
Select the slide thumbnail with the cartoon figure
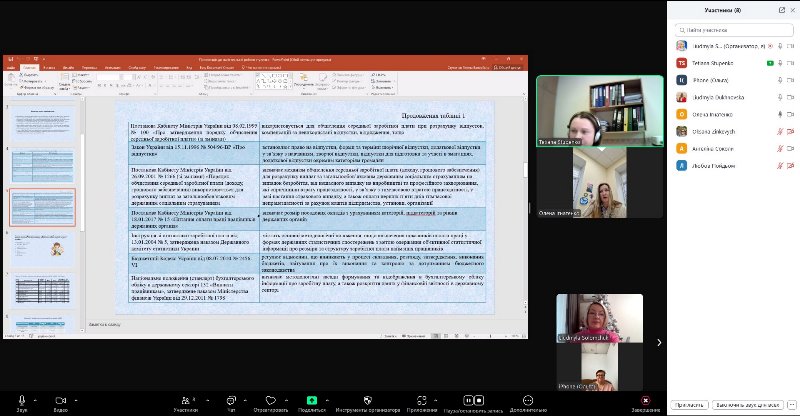[x=42, y=249]
